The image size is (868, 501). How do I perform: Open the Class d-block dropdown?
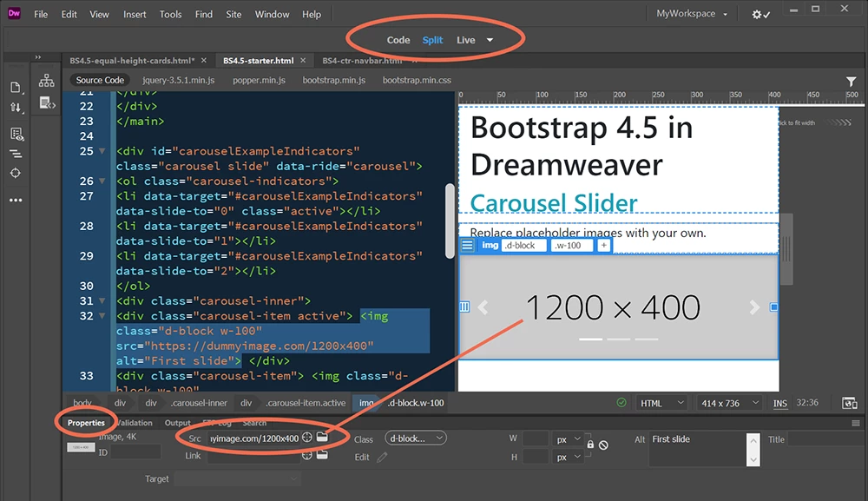pos(416,438)
